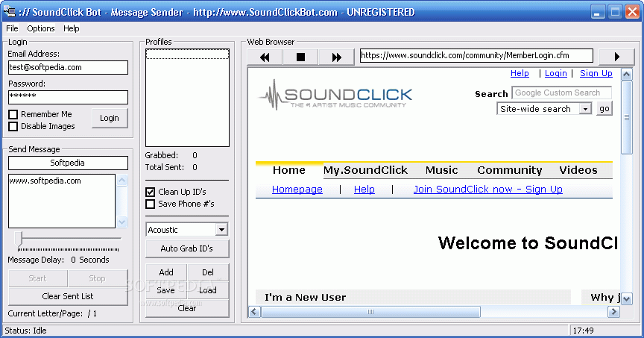
Task: Click the Clear profiles button
Action: [x=187, y=308]
